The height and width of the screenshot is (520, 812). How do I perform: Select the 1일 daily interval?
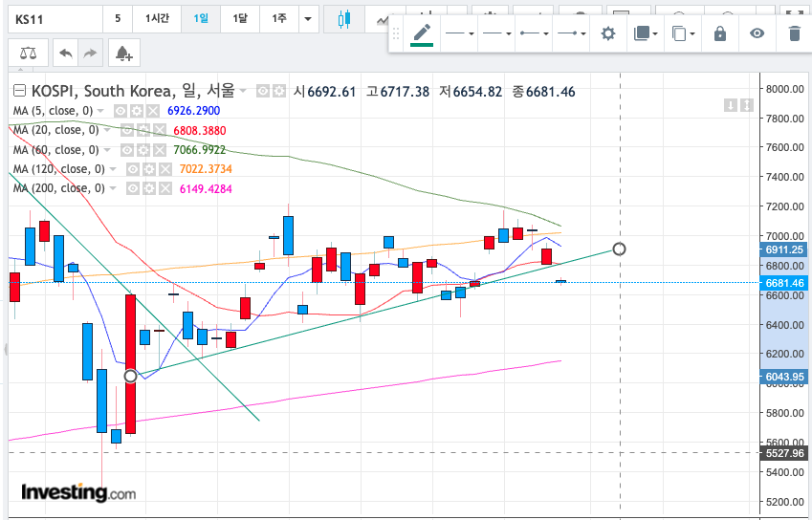pos(201,20)
